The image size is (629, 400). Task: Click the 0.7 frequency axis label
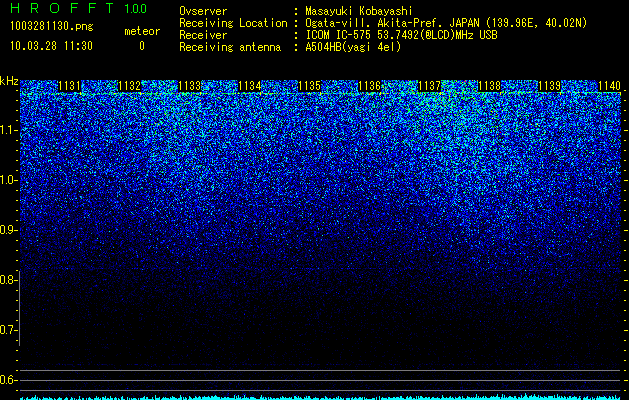9,330
